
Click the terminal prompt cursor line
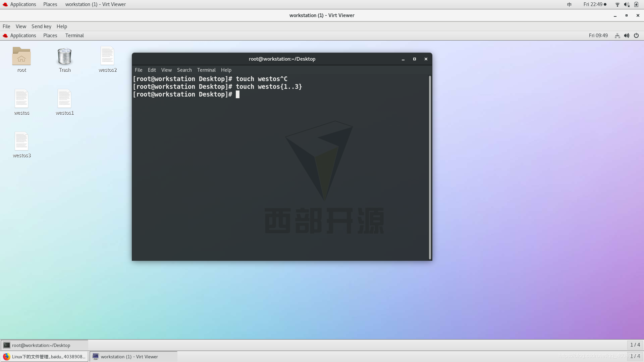coord(237,95)
